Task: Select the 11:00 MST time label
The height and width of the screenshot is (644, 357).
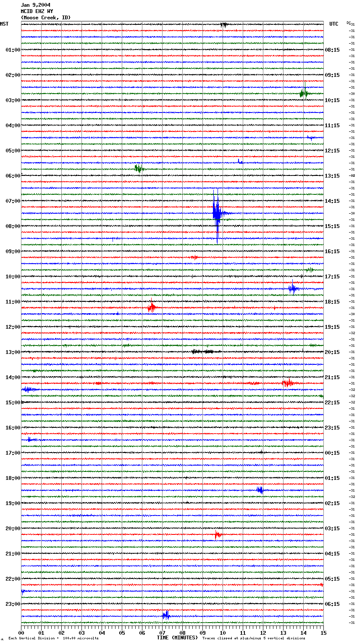Action: (13, 302)
